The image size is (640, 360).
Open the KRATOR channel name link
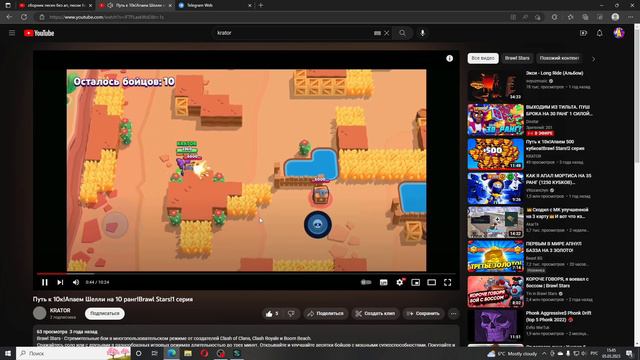(x=60, y=310)
